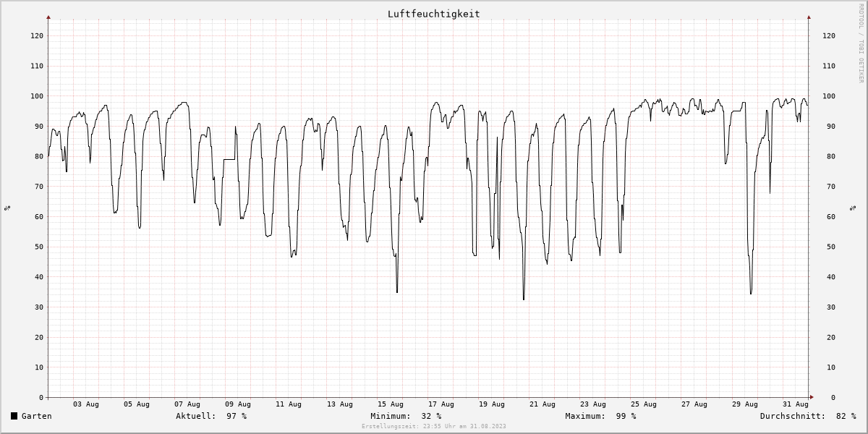This screenshot has height=434, width=868.
Task: Pick the 19 Aug date label
Action: tap(492, 404)
